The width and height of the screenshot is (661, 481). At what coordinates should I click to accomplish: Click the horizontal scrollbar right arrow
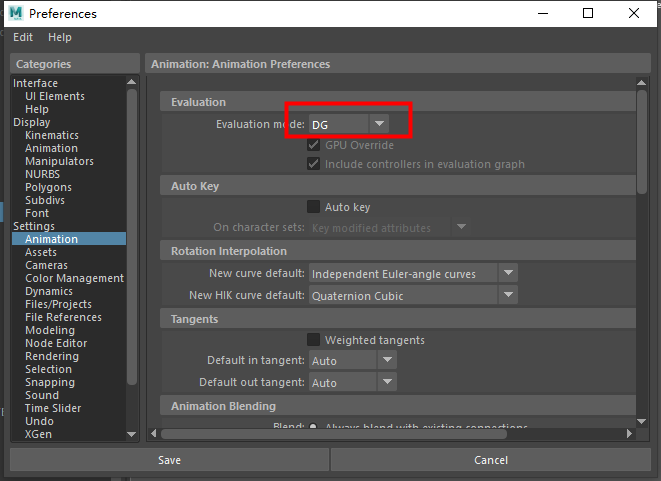point(629,434)
